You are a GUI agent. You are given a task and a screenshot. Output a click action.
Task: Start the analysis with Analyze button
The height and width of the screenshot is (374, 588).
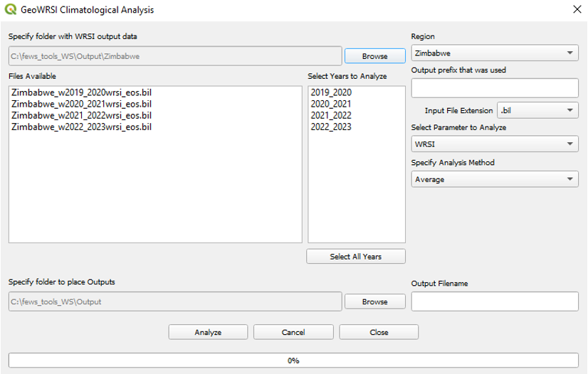(208, 332)
